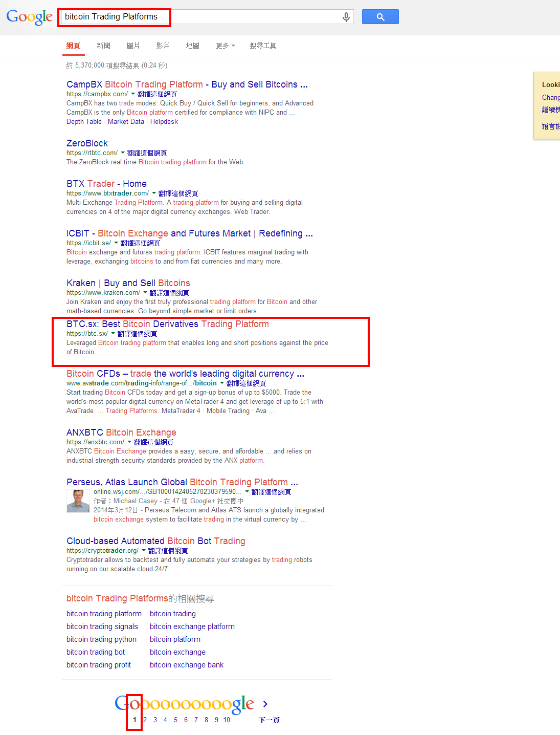The width and height of the screenshot is (560, 735).
Task: Search related 'bitcoin platform' suggestion
Action: click(175, 639)
